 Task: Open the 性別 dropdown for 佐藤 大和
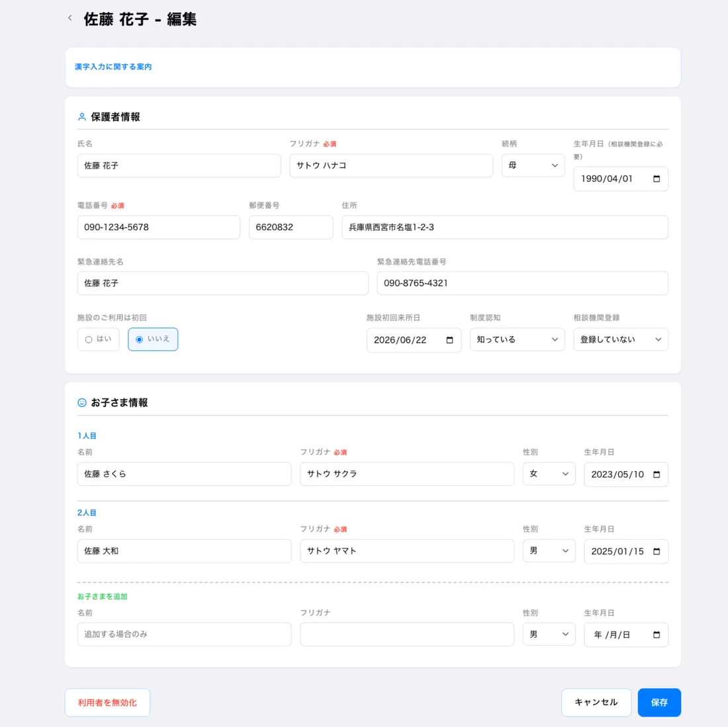click(549, 550)
